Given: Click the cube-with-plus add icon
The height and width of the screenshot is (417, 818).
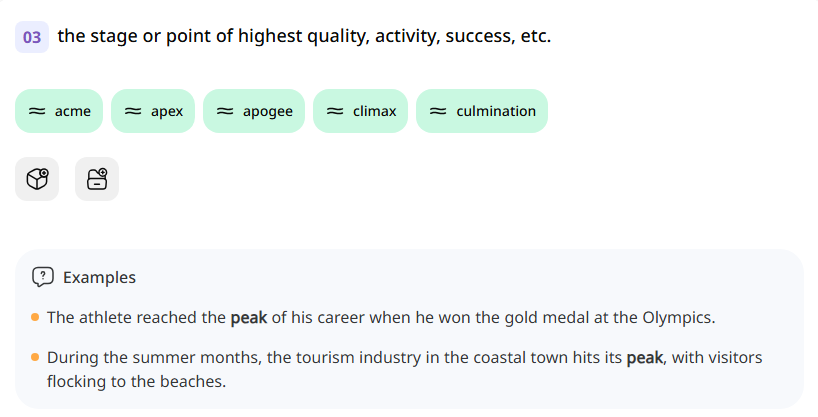Looking at the screenshot, I should coord(37,179).
